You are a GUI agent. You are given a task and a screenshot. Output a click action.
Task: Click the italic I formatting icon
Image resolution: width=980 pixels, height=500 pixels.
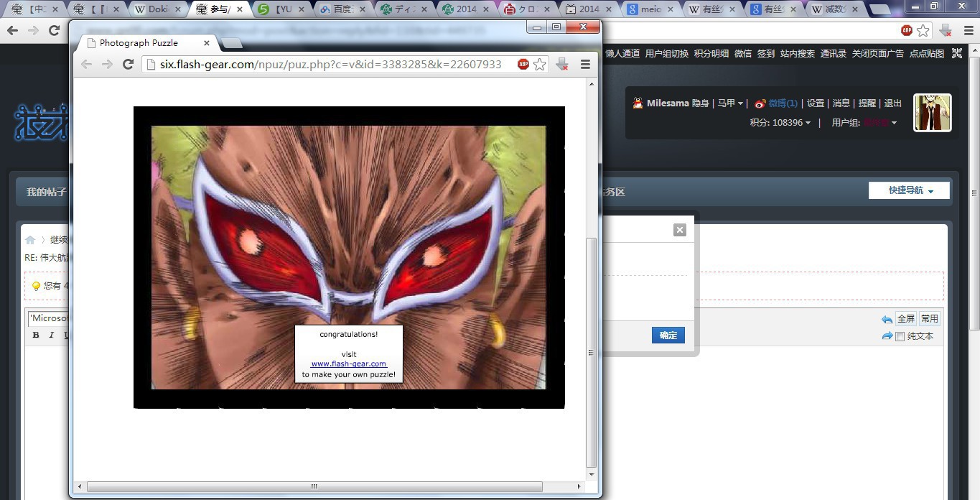51,335
